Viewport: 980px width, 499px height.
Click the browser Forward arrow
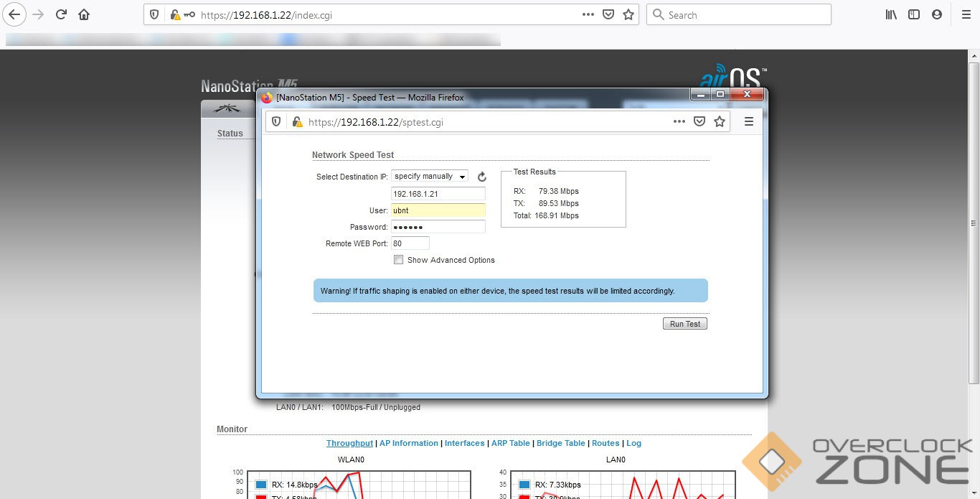click(39, 14)
